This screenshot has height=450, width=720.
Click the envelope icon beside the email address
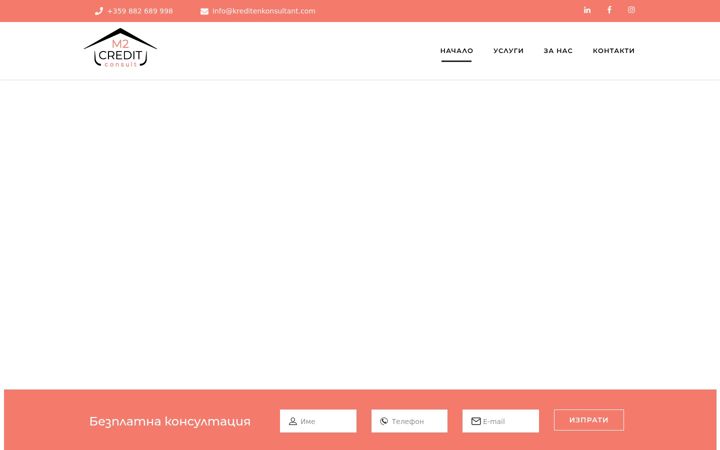tap(204, 11)
